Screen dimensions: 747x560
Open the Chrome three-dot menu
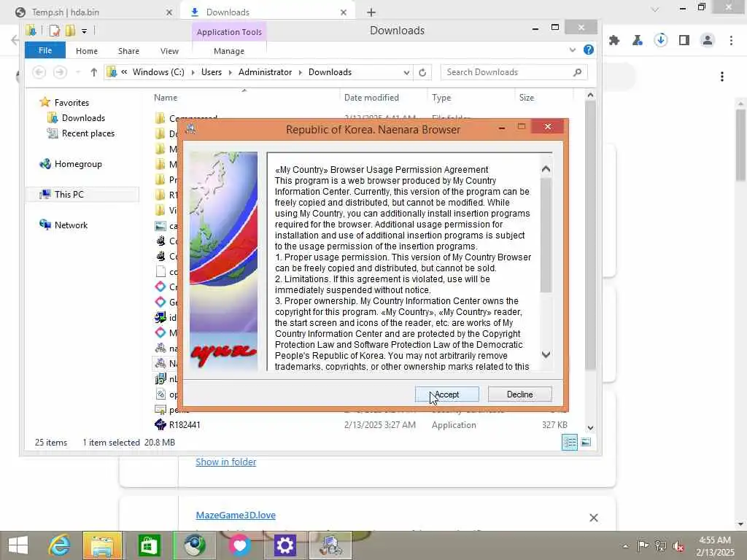[731, 41]
